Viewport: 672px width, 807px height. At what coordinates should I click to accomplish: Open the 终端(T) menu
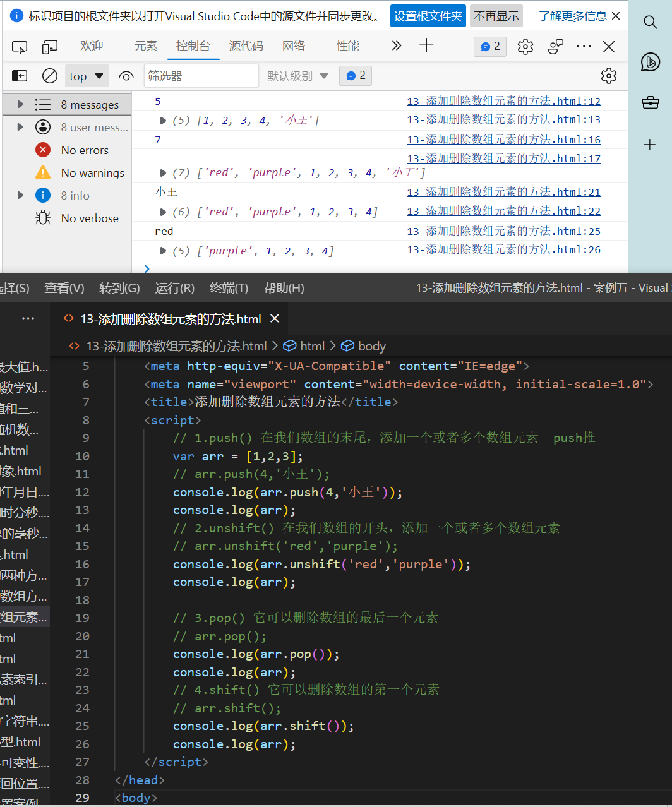[229, 288]
